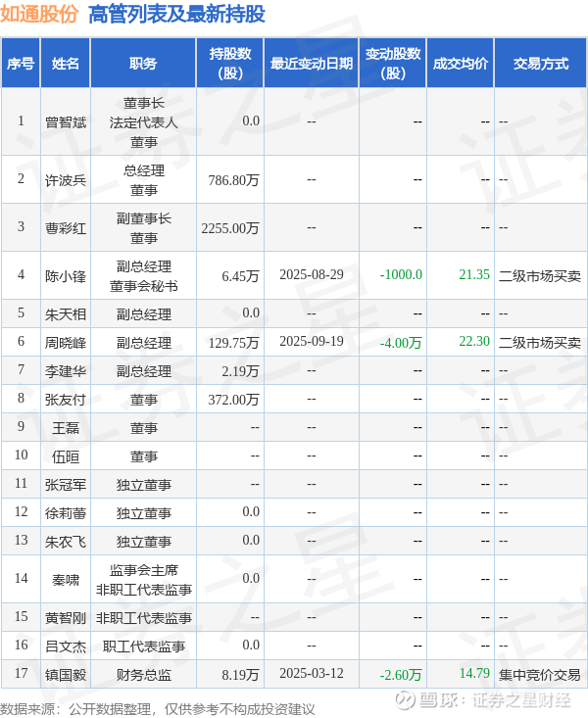Click the 副董事长 董事 position cell
The height and width of the screenshot is (718, 588).
(x=143, y=228)
